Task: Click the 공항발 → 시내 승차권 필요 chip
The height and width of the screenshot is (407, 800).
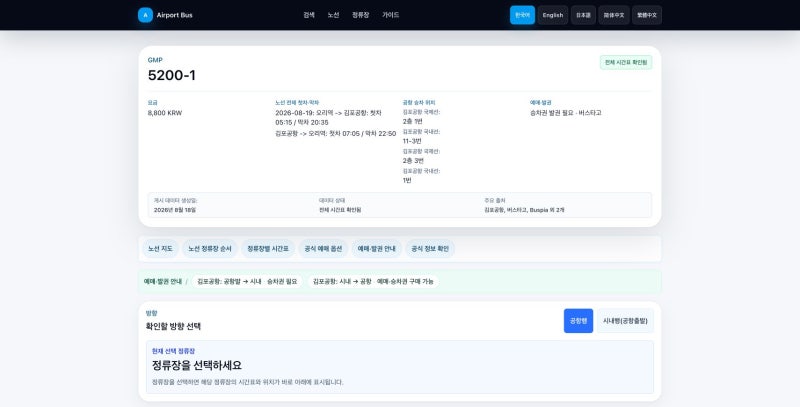Action: point(247,282)
